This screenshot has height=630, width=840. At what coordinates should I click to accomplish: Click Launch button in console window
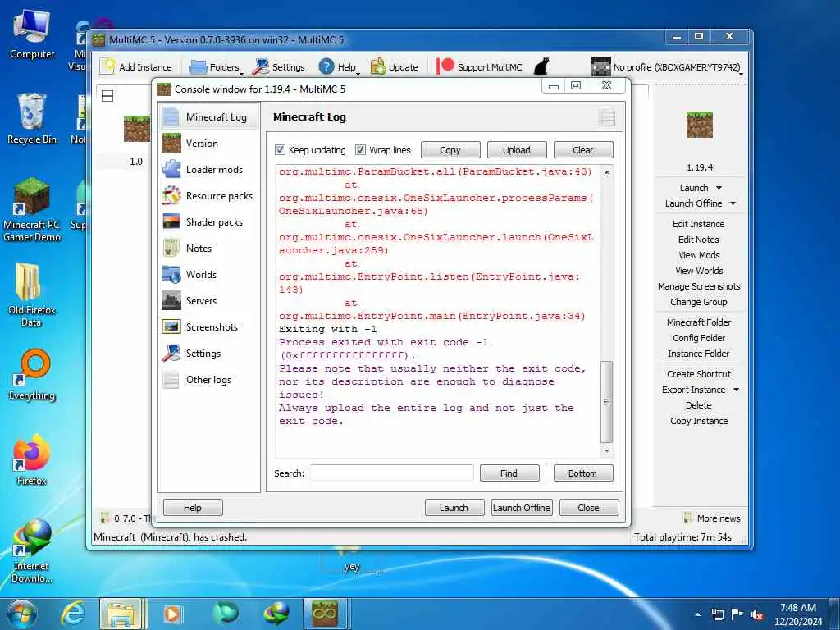point(454,507)
